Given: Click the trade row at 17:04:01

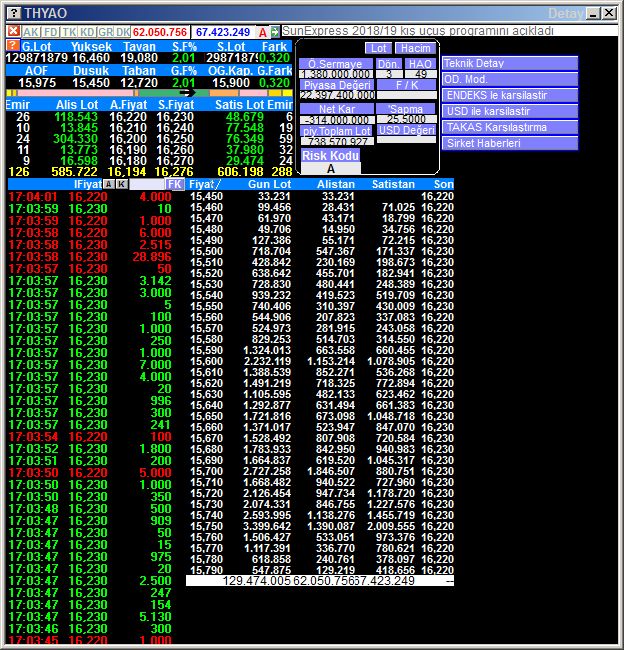Looking at the screenshot, I should (90, 196).
